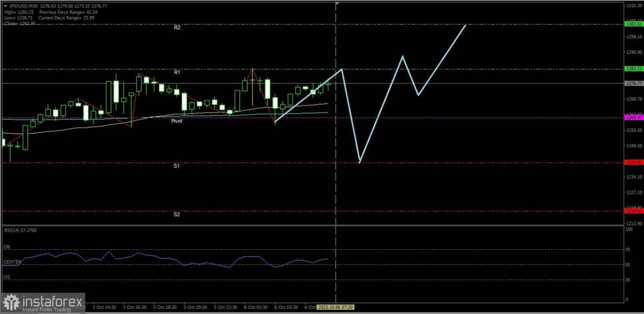Toggle the RSI(14) 57.2705 indicator label

point(20,230)
